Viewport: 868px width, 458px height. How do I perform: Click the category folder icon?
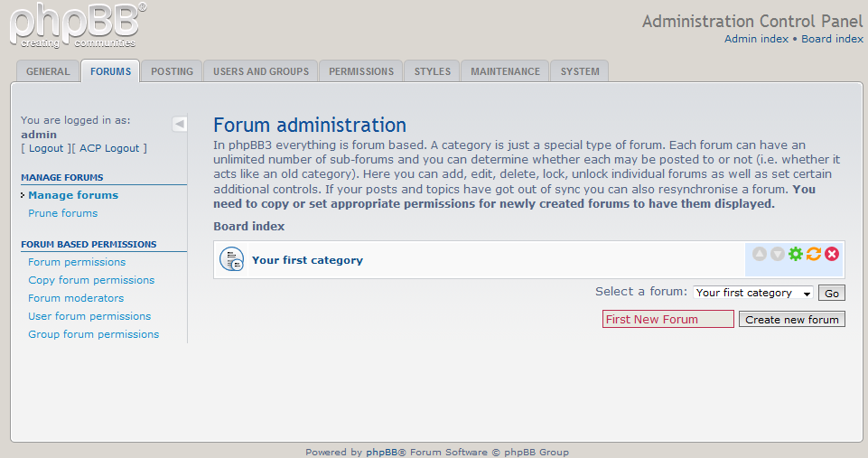tap(231, 259)
